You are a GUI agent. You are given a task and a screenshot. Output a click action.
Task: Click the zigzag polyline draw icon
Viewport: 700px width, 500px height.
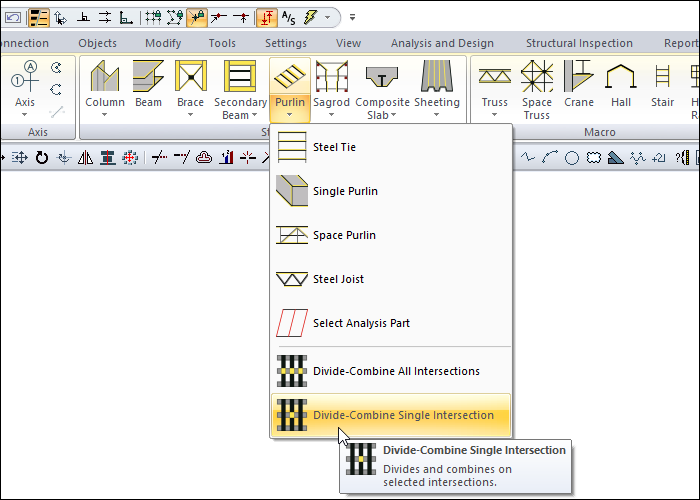[528, 157]
